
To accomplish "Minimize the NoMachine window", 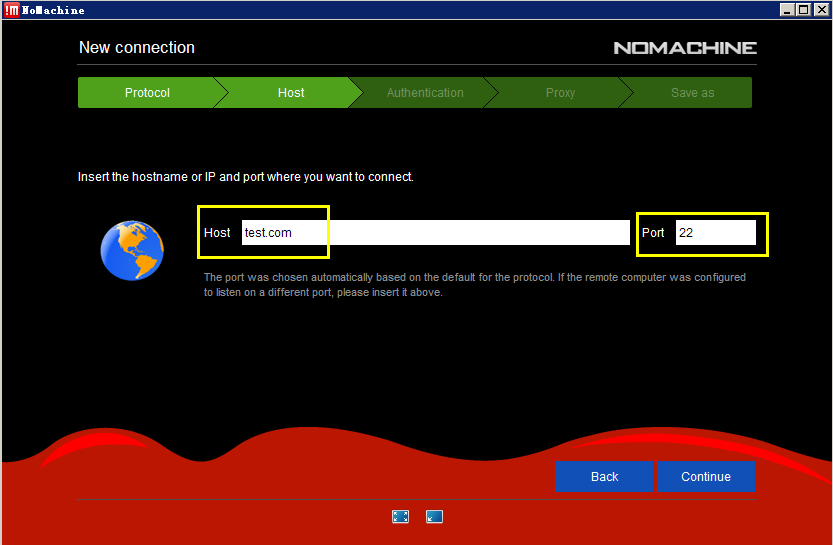I will 787,10.
